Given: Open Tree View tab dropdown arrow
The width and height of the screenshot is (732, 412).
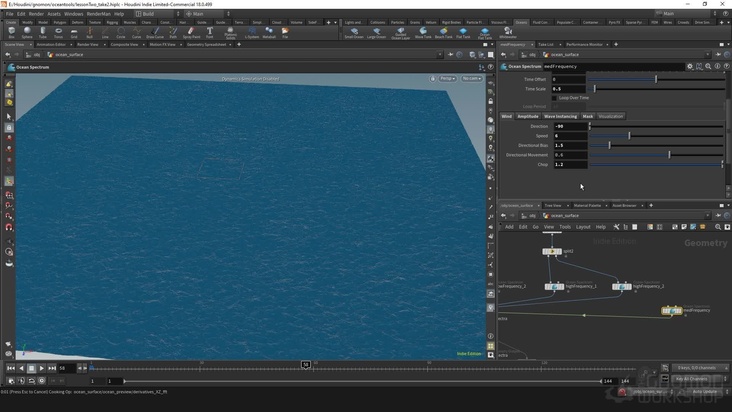Looking at the screenshot, I should [568, 206].
